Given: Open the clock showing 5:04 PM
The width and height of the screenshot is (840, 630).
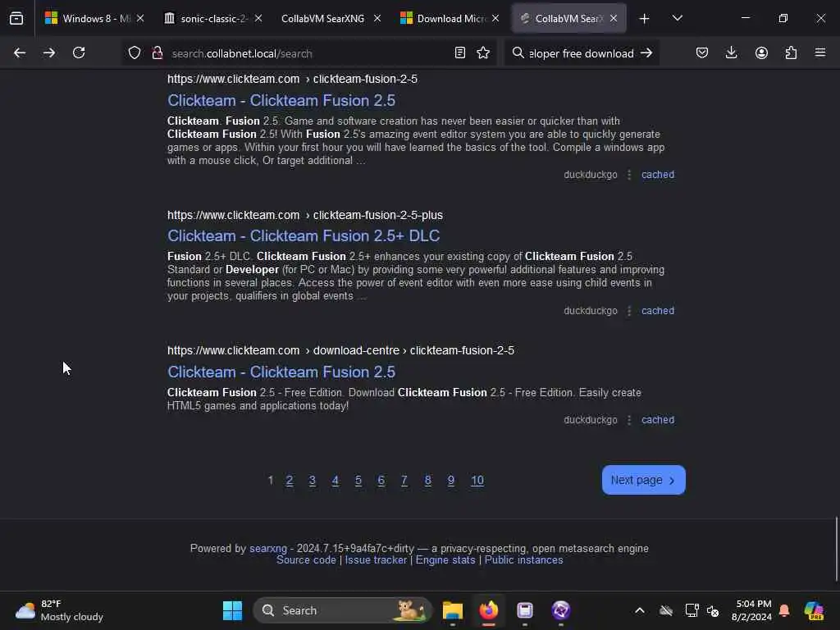Looking at the screenshot, I should [753, 610].
